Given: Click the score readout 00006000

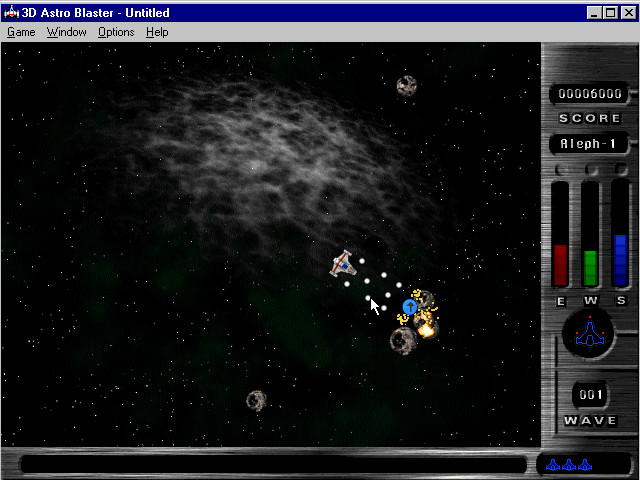Looking at the screenshot, I should click(x=590, y=94).
